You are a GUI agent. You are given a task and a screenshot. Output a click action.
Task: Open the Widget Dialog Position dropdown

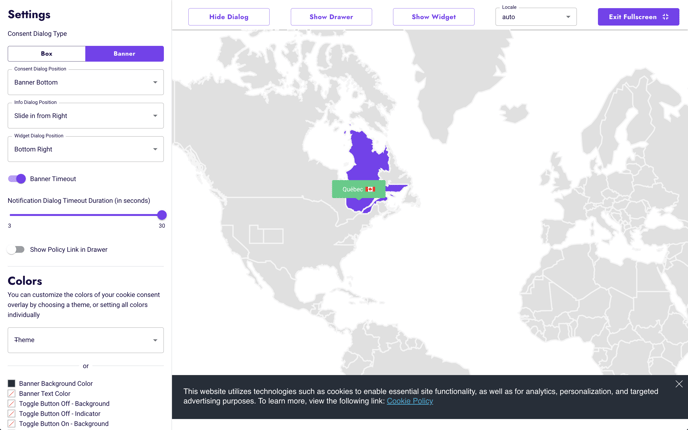85,149
